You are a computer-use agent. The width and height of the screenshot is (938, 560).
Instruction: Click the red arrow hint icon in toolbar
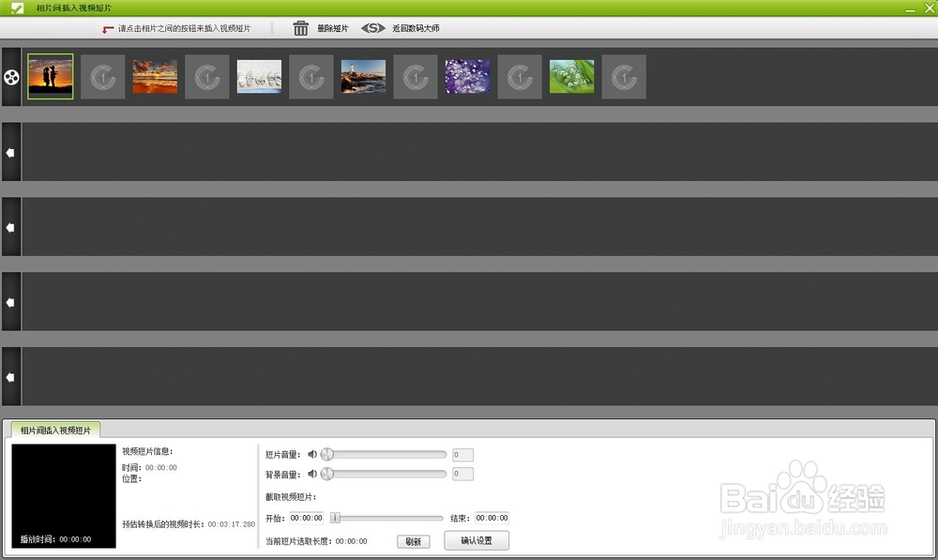click(108, 29)
